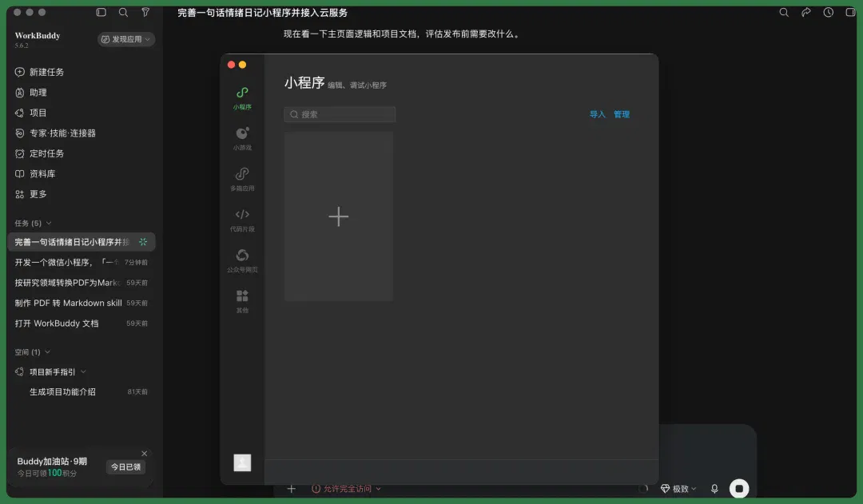Screen dimensions: 863x504
Task: Click the share arrow icon at top right
Action: 805,12
